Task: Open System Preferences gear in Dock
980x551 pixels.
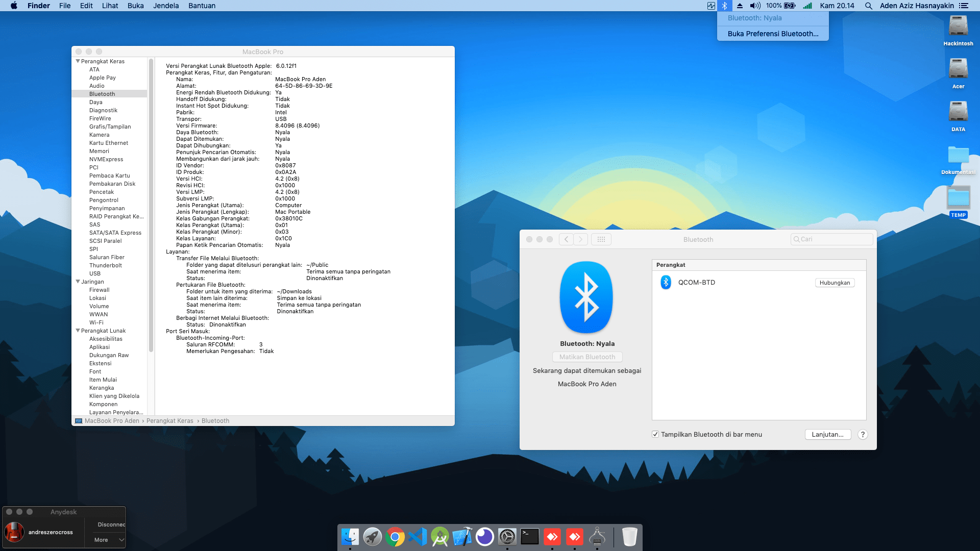Action: coord(507,537)
